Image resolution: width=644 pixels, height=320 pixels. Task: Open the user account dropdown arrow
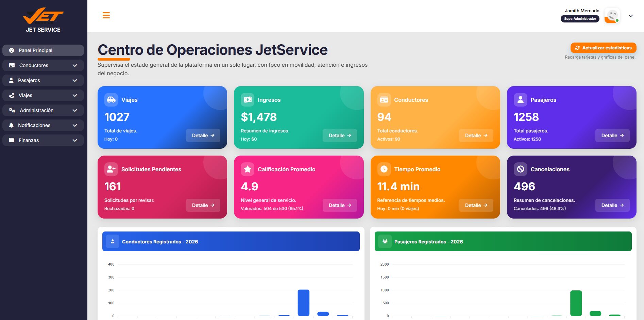(x=631, y=16)
